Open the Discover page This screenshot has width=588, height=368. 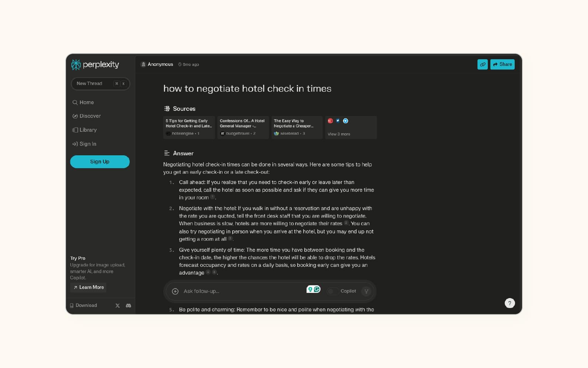(x=87, y=116)
